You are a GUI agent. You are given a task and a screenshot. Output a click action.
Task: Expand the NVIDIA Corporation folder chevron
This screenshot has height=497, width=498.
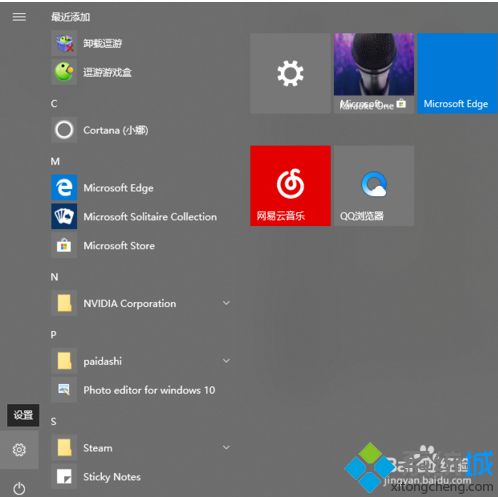226,303
